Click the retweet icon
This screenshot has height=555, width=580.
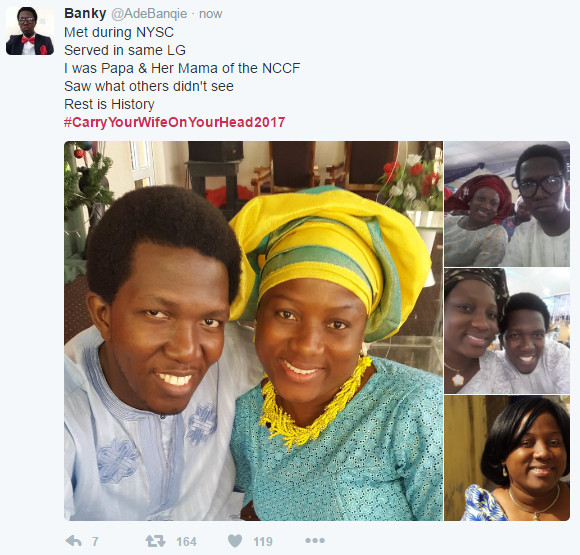click(x=155, y=541)
